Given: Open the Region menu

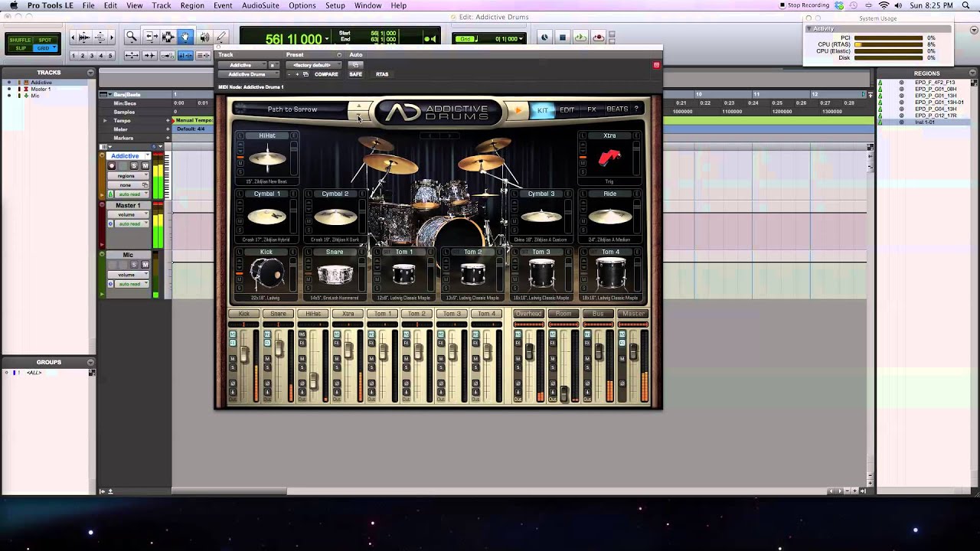Looking at the screenshot, I should (x=192, y=5).
